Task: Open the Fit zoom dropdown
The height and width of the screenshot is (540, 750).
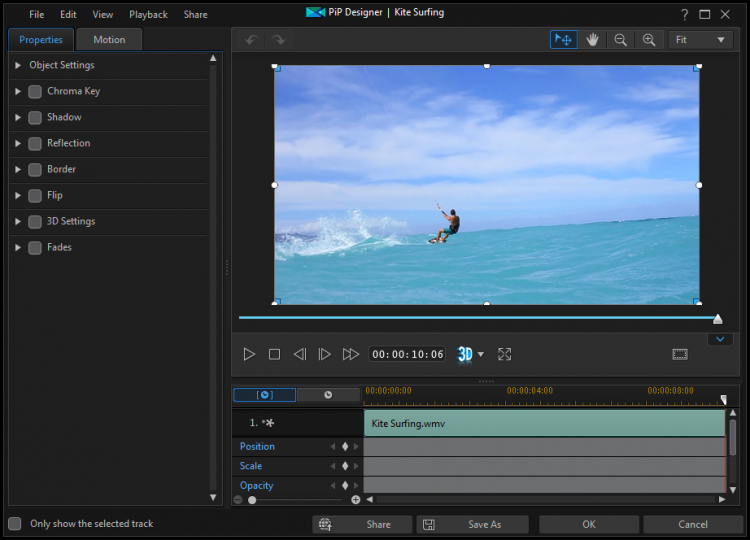Action: [700, 40]
